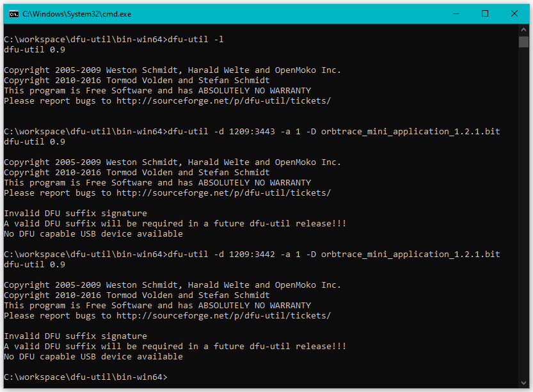Click the first "dfu-util 0.9" version line
This screenshot has height=392, width=533.
tap(35, 50)
